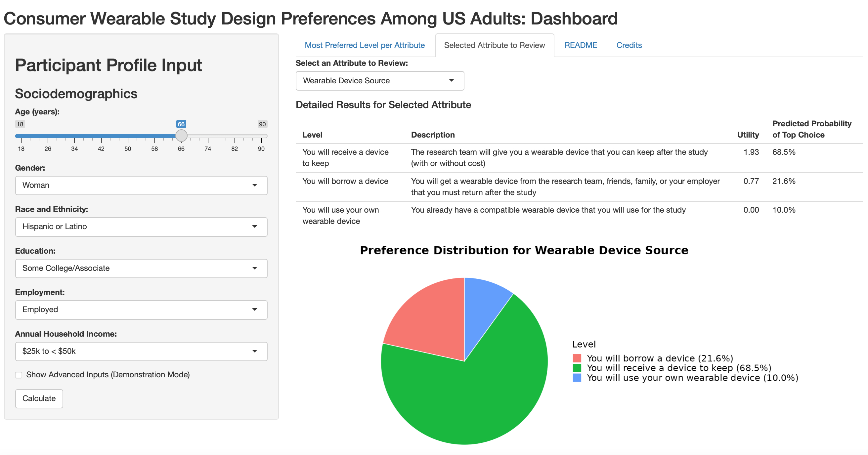The width and height of the screenshot is (868, 455).
Task: Expand the Race and Ethnicity dropdown
Action: [141, 227]
